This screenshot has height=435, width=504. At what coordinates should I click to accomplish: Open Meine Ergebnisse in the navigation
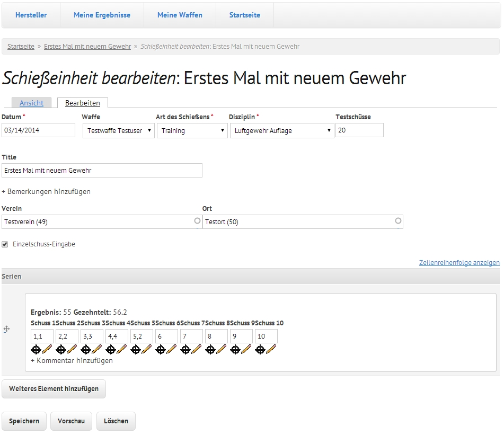point(102,15)
